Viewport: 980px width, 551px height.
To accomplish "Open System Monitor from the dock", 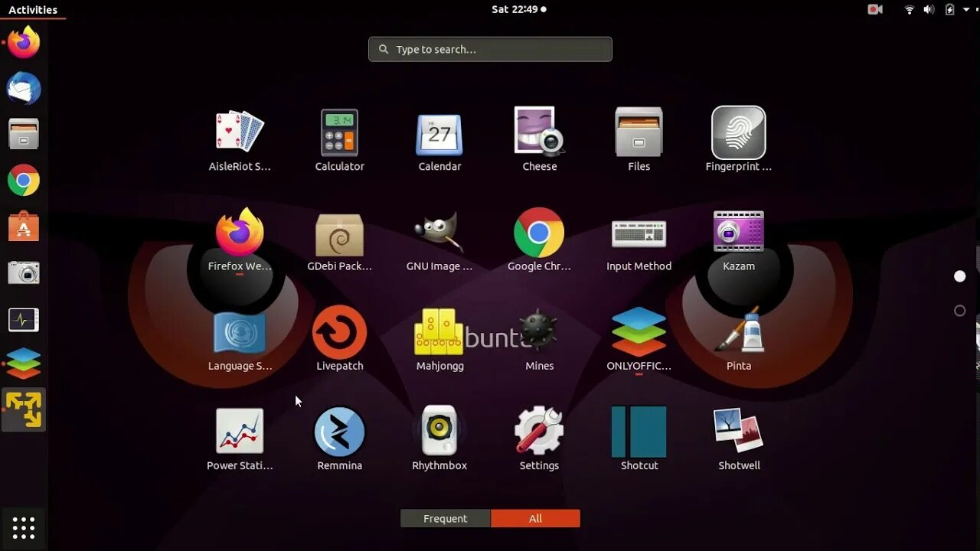I will (24, 319).
